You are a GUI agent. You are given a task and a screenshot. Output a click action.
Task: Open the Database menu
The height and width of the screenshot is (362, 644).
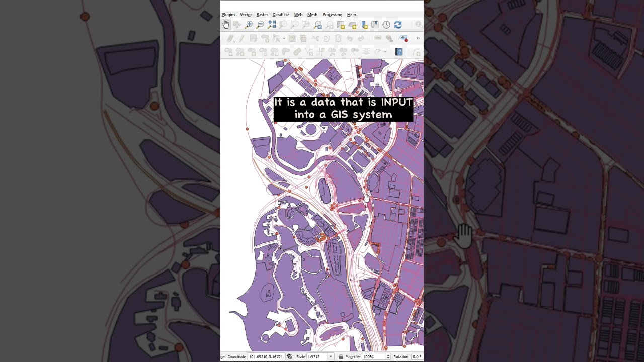(281, 15)
